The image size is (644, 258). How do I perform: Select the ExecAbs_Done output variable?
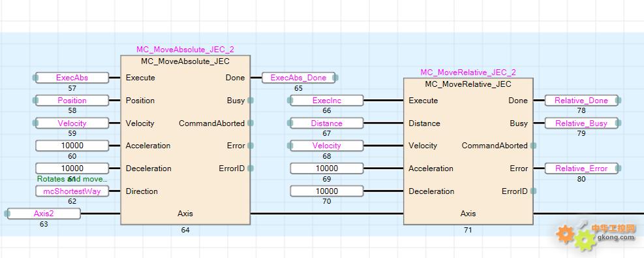299,78
